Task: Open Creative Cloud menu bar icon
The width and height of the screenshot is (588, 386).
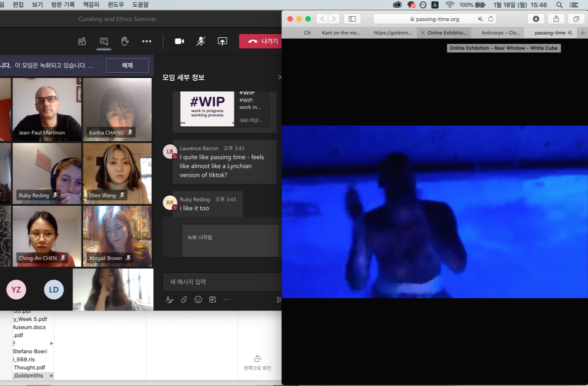Action: tap(397, 5)
